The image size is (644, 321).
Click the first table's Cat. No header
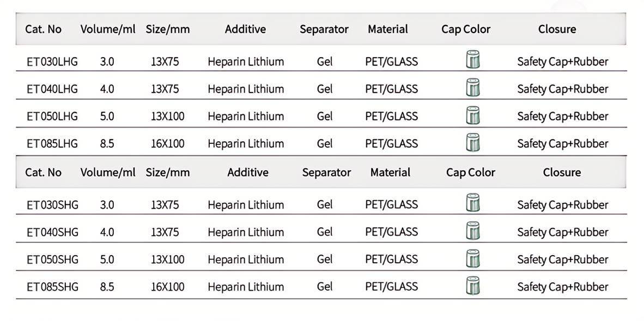pos(44,29)
